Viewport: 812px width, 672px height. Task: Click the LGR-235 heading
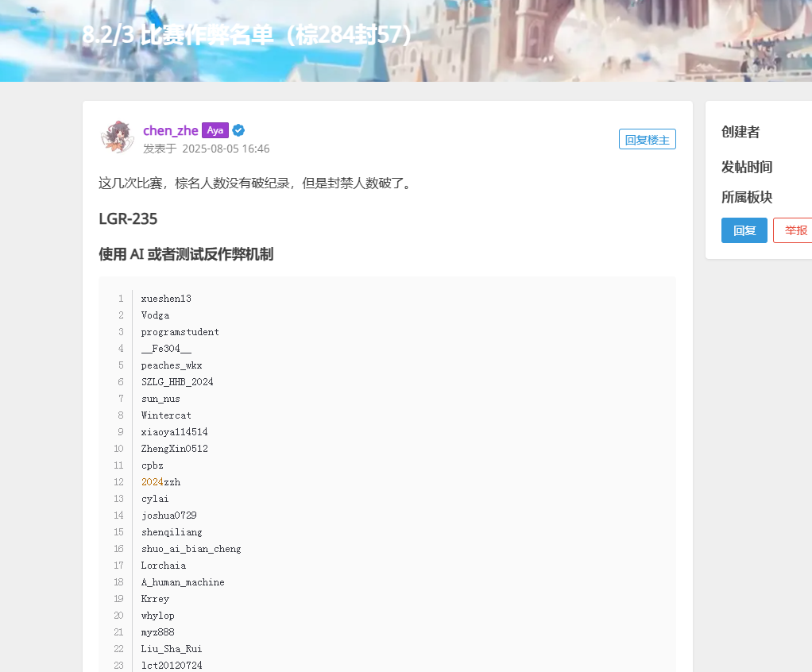tap(128, 219)
